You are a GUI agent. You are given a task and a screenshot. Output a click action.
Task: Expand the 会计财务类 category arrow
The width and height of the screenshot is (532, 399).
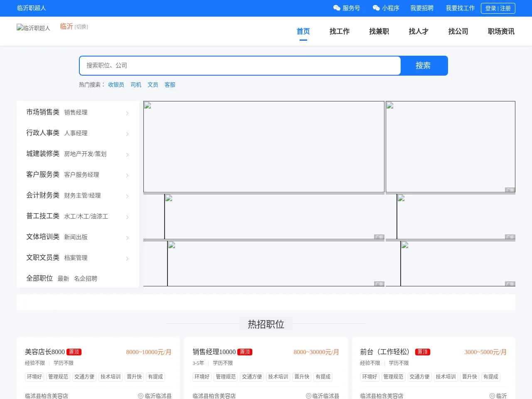127,196
